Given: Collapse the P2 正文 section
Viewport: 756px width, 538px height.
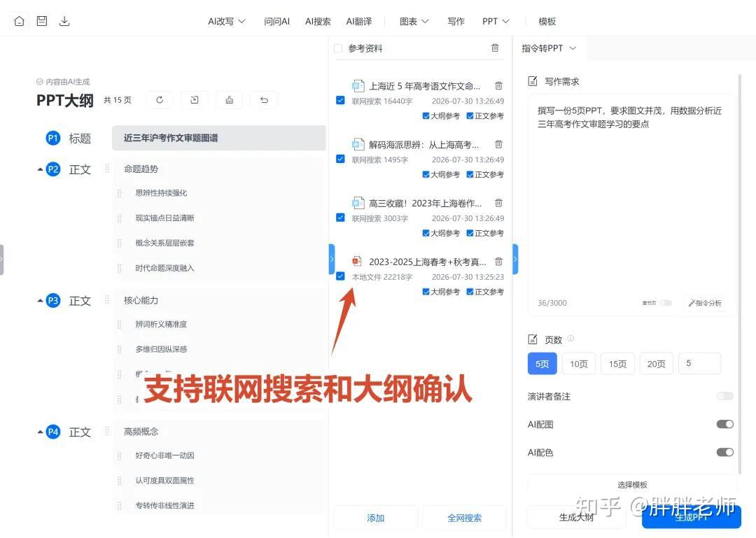Looking at the screenshot, I should coord(40,170).
